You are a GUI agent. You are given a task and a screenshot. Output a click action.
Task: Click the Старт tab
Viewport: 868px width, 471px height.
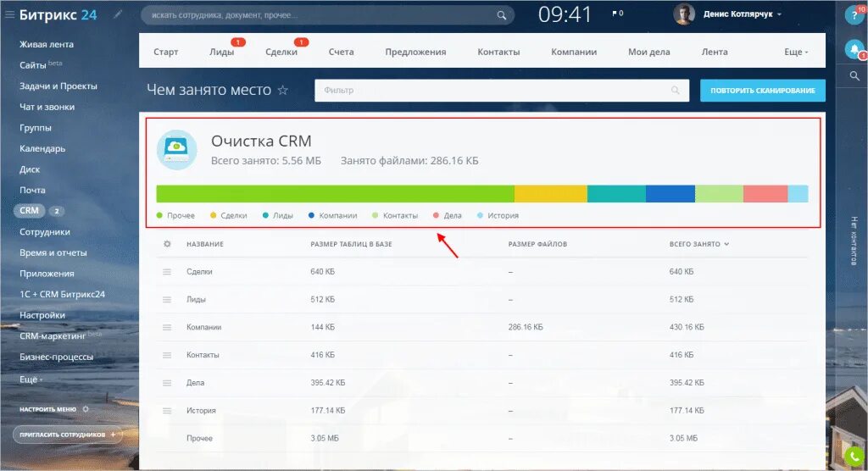pyautogui.click(x=165, y=52)
